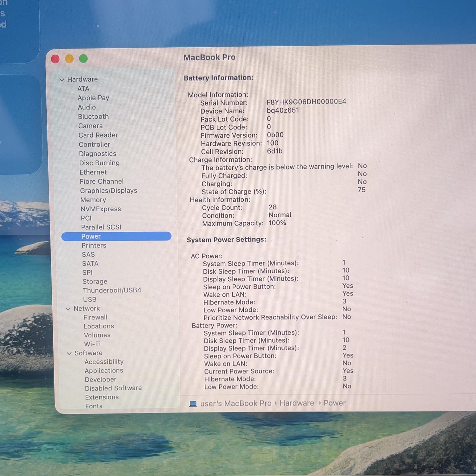Select the serial number F8YHK9G06DH00000E4
This screenshot has width=476, height=476.
pyautogui.click(x=307, y=102)
